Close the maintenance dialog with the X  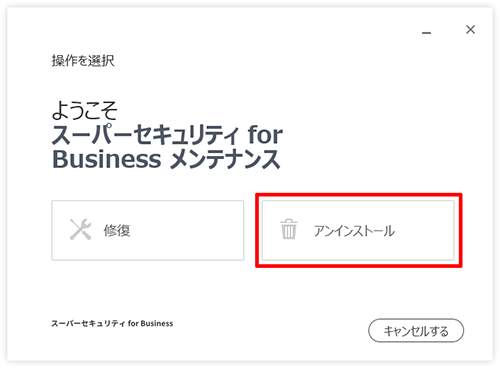pyautogui.click(x=470, y=30)
